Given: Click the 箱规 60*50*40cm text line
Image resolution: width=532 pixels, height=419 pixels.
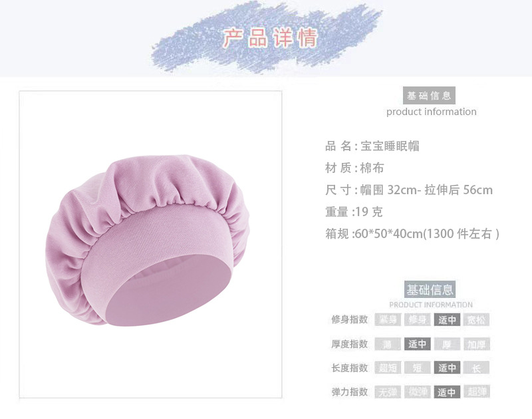Looking at the screenshot, I should point(412,233).
